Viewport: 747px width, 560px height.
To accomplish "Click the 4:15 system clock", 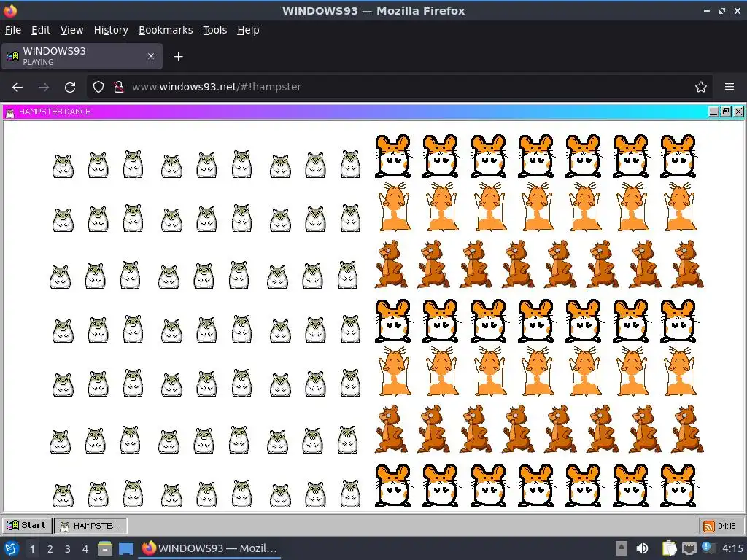I will point(732,548).
